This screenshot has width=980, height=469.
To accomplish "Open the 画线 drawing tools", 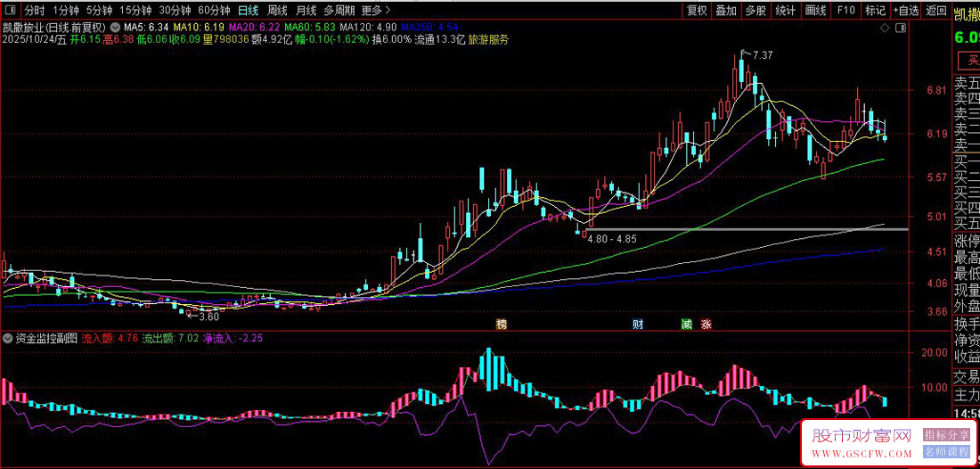I will tap(814, 11).
